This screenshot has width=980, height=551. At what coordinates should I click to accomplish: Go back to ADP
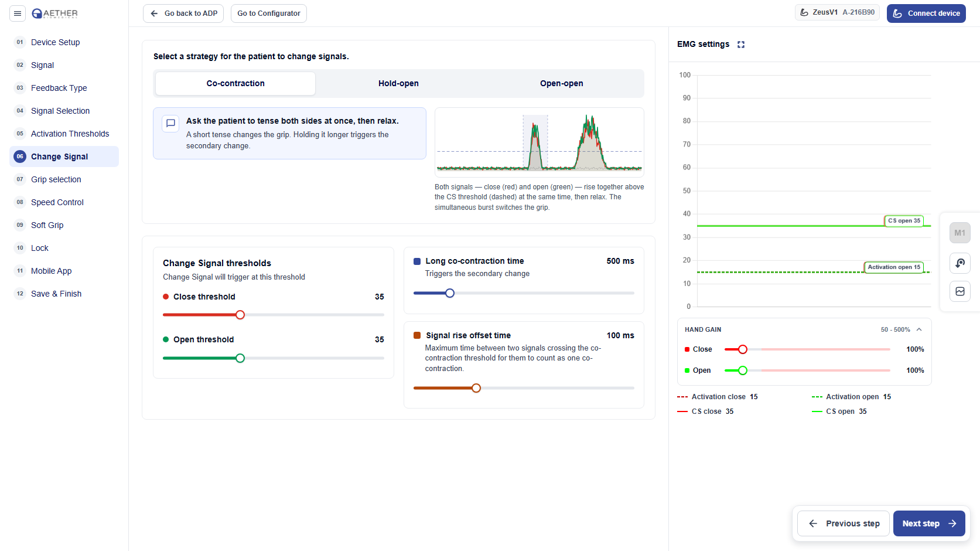coord(183,13)
